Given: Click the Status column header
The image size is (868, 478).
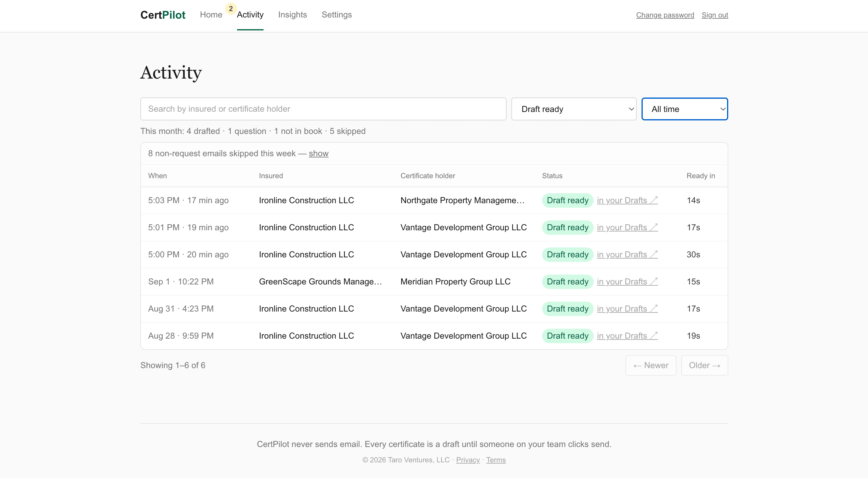Looking at the screenshot, I should tap(552, 176).
